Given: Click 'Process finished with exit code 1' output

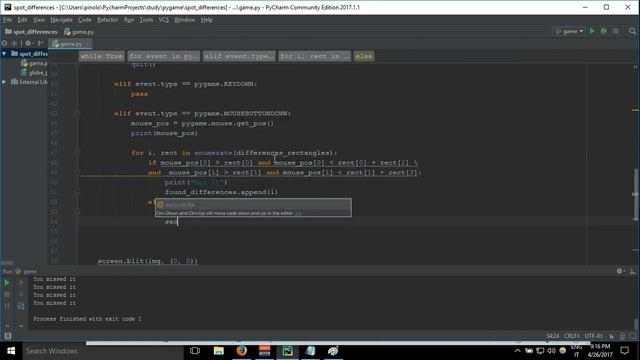Looking at the screenshot, I should pos(87,319).
